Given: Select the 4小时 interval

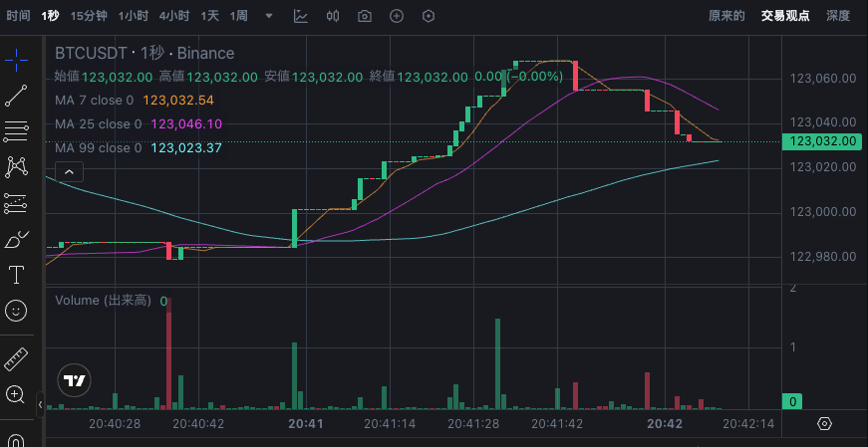Looking at the screenshot, I should [174, 16].
